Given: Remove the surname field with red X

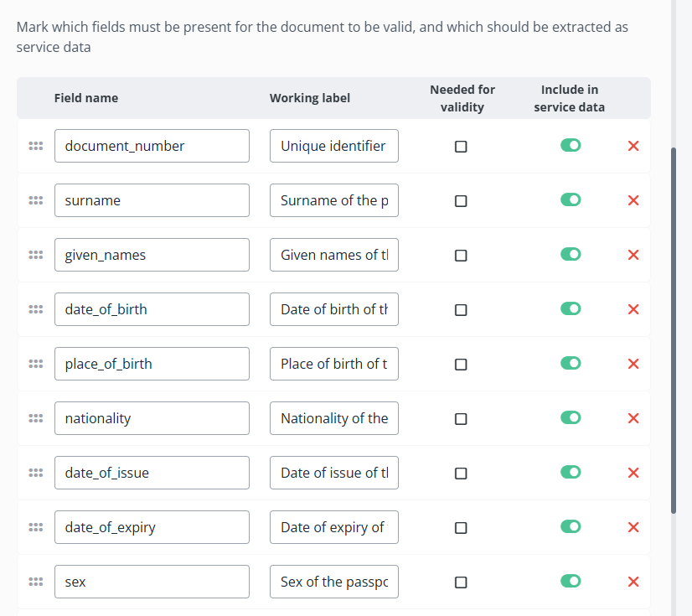Looking at the screenshot, I should click(633, 200).
